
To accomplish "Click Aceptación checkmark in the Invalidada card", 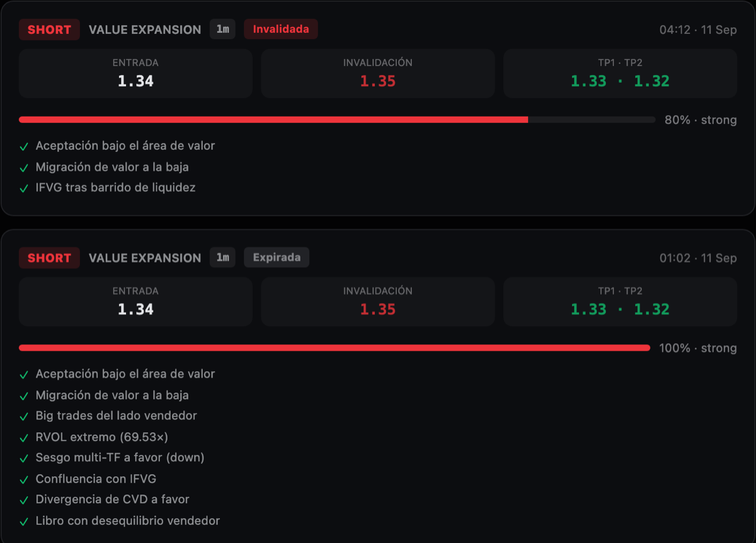I will coord(24,147).
